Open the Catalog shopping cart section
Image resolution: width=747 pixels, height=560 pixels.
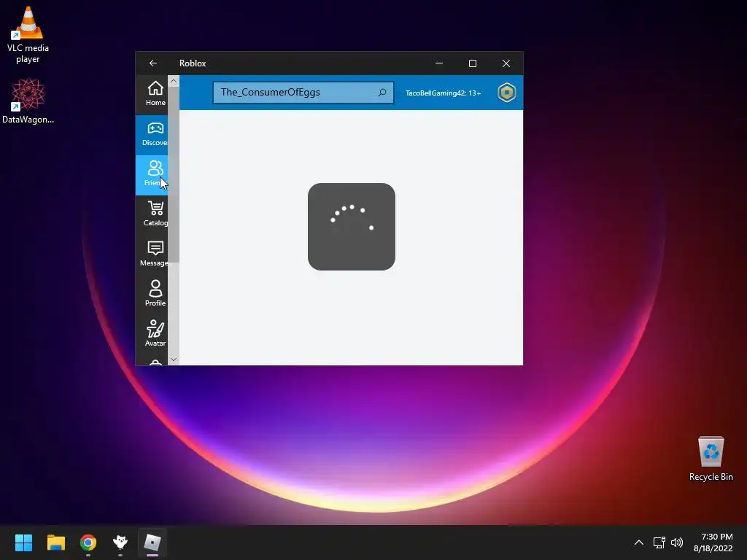[152, 215]
